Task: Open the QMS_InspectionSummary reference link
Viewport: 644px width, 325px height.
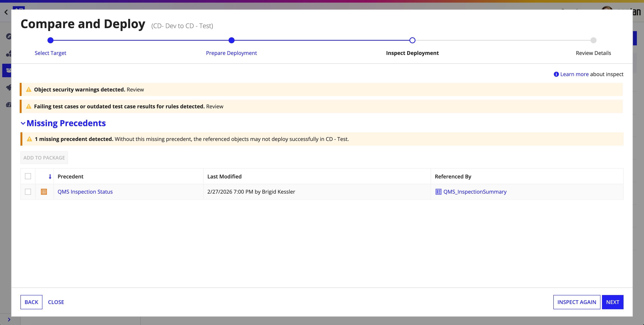Action: coord(475,192)
